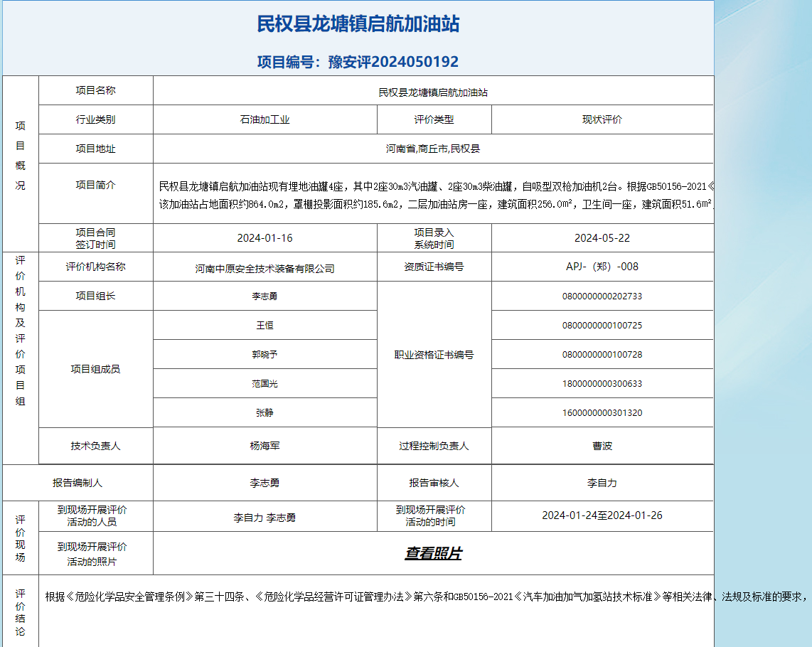
Task: Click on-site personnel 李自力 李志勇
Action: click(x=265, y=518)
